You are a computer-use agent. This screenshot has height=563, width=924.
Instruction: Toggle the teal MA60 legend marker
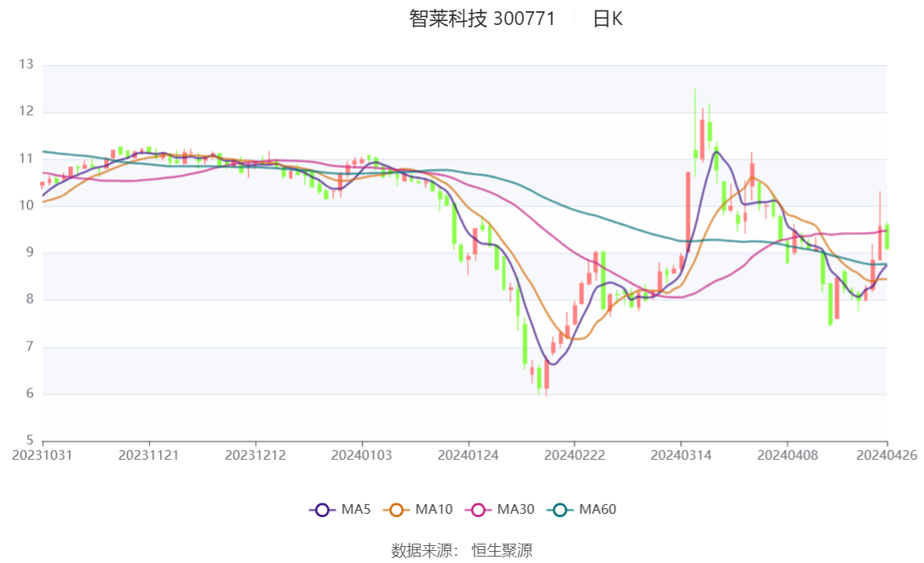(560, 510)
